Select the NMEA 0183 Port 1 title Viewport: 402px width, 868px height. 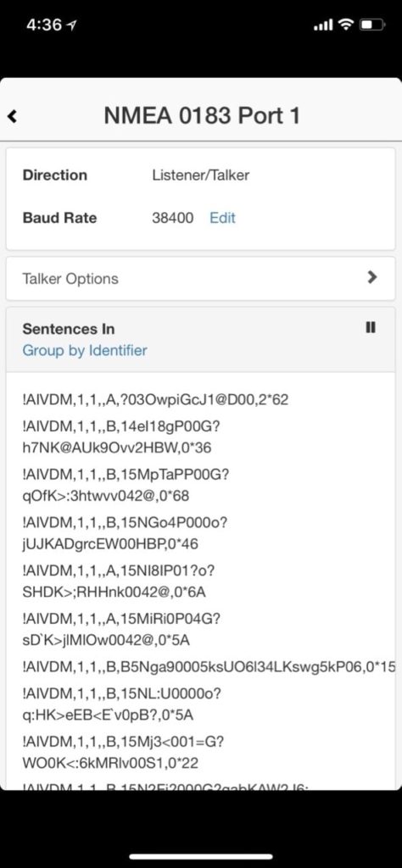[202, 116]
